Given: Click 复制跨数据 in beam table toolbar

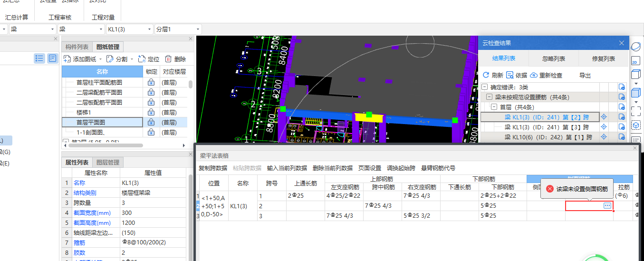Looking at the screenshot, I should 213,168.
